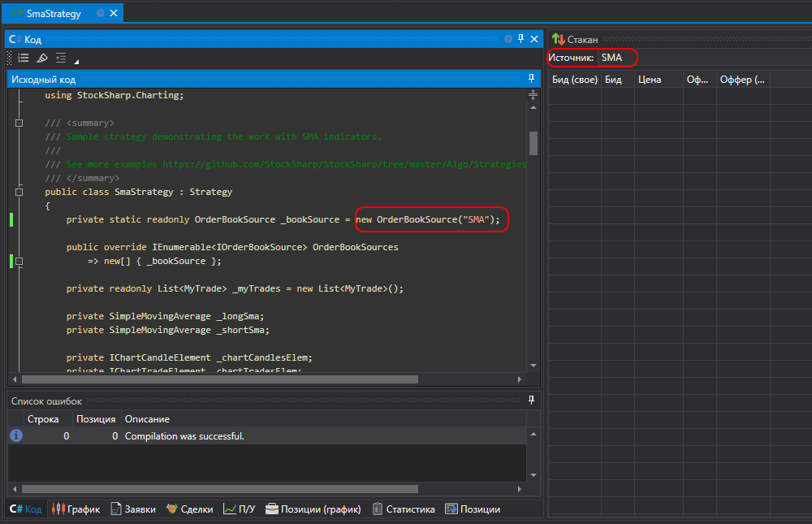This screenshot has width=812, height=524.
Task: Click the Бид (свое) column header
Action: [574, 80]
